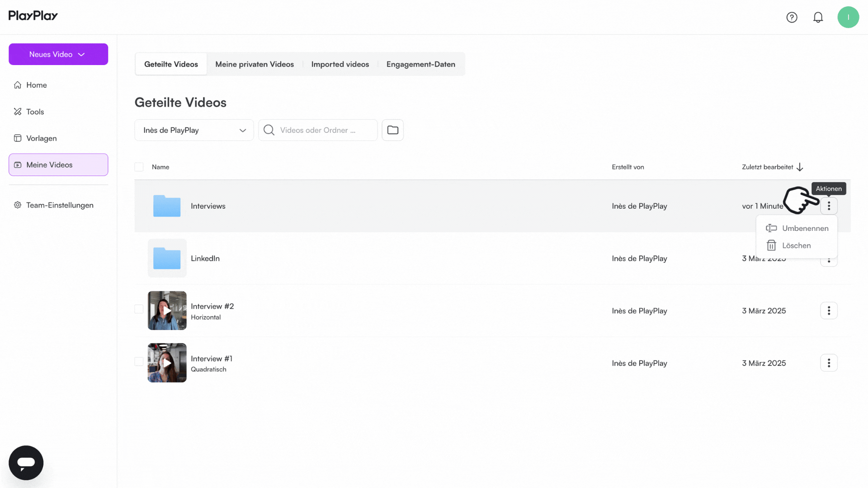Open the help question mark icon
This screenshot has width=868, height=488.
(x=792, y=17)
